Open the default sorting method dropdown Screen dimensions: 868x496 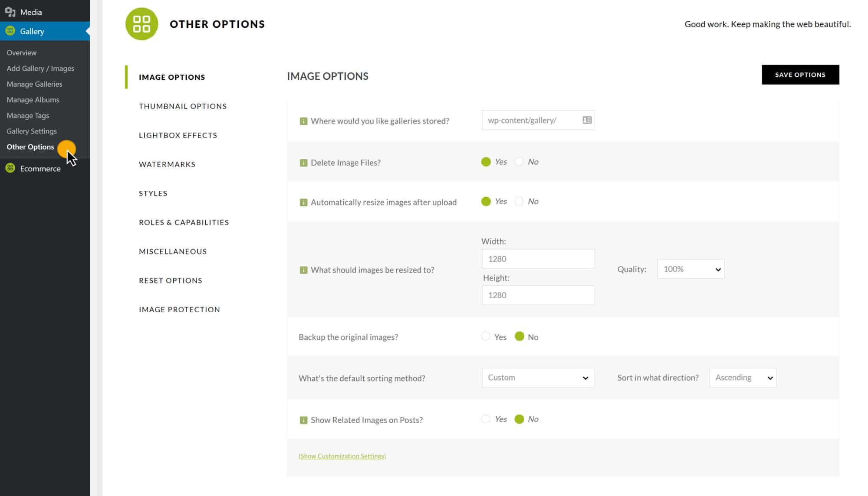point(538,377)
